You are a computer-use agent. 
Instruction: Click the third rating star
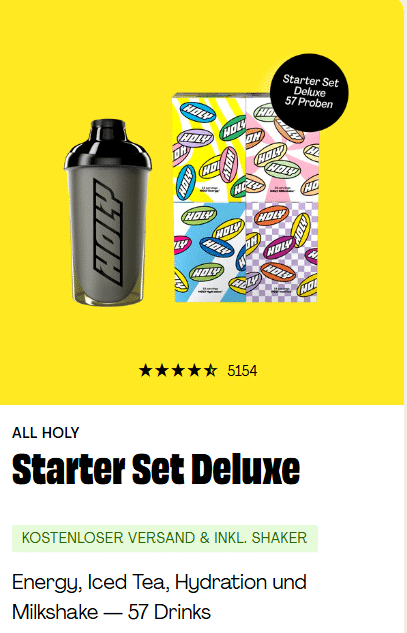(x=178, y=370)
